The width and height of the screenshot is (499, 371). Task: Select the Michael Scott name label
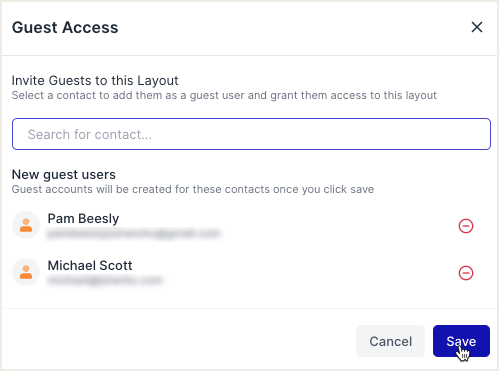pyautogui.click(x=90, y=266)
